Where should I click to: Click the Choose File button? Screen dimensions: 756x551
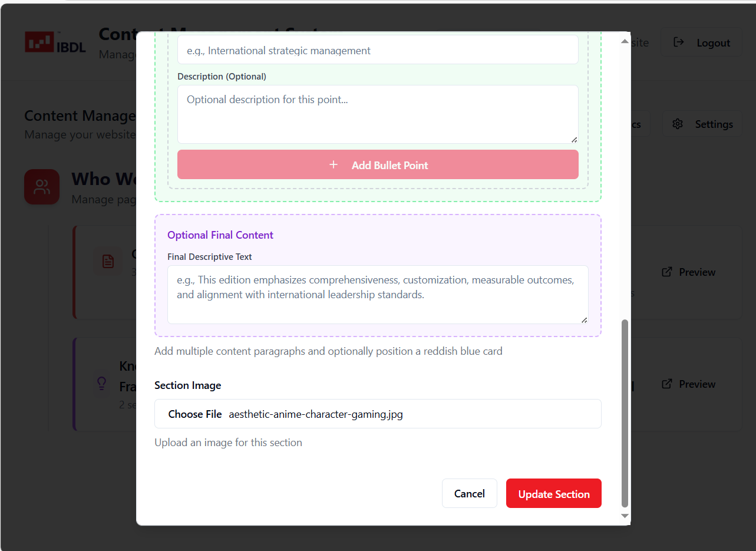point(195,414)
